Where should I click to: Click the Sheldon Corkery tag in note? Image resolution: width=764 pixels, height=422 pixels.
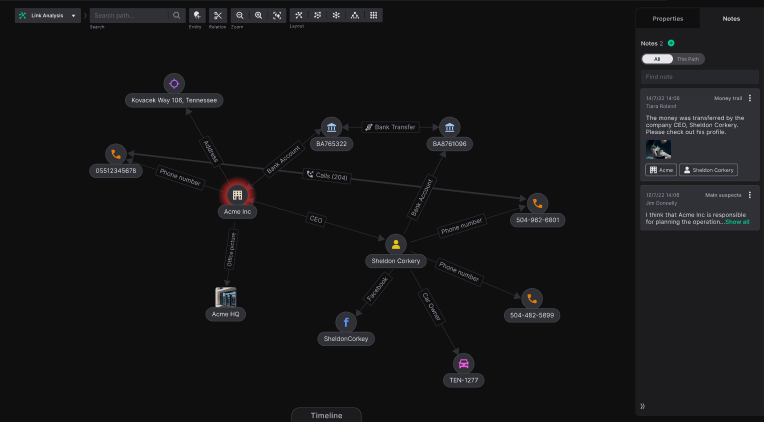(x=708, y=170)
